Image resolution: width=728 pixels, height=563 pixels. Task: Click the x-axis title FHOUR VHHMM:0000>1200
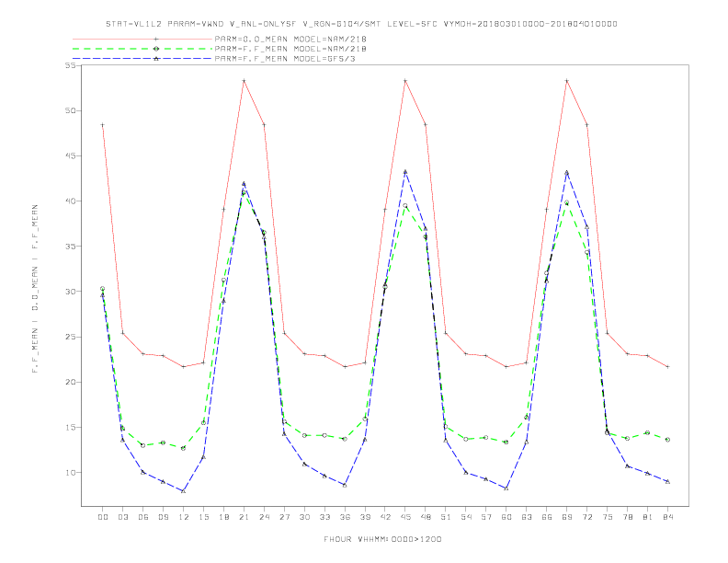coord(382,539)
